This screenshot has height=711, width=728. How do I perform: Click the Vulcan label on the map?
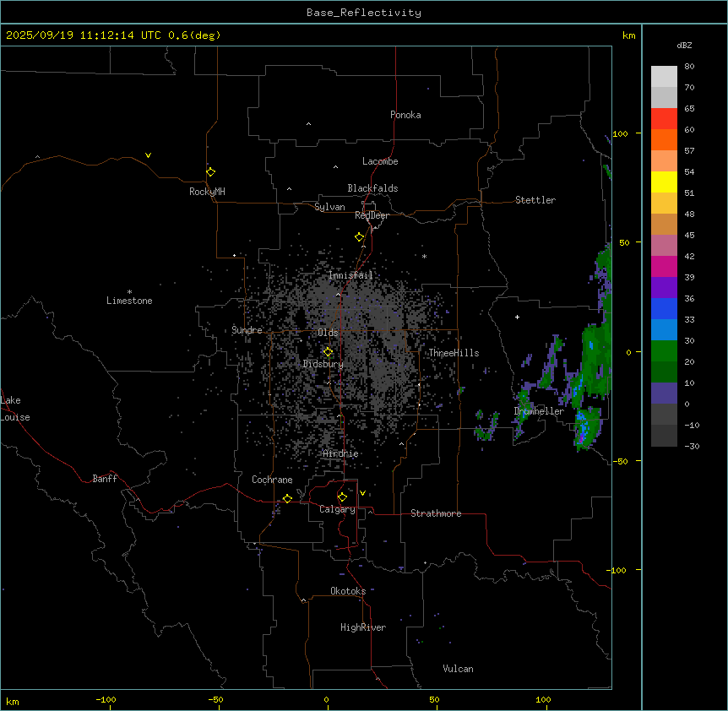458,669
